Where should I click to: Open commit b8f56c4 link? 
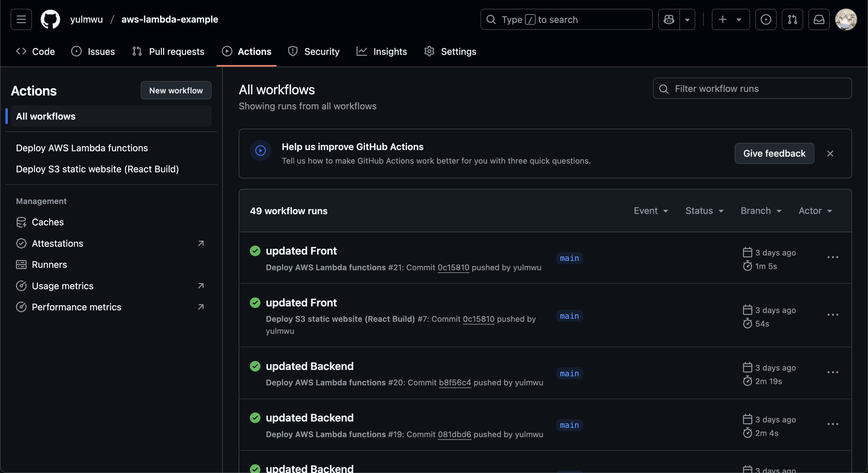454,382
